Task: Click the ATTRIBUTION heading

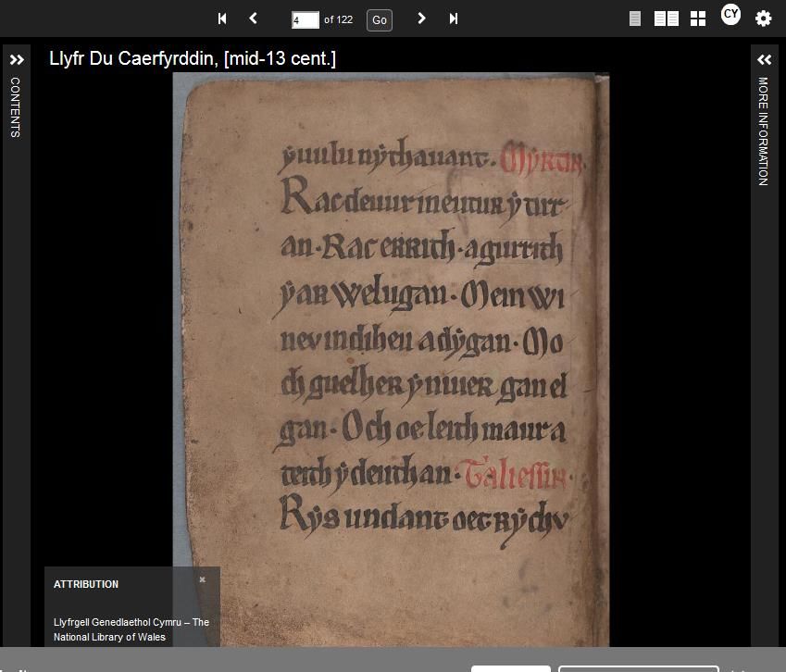Action: pos(86,584)
